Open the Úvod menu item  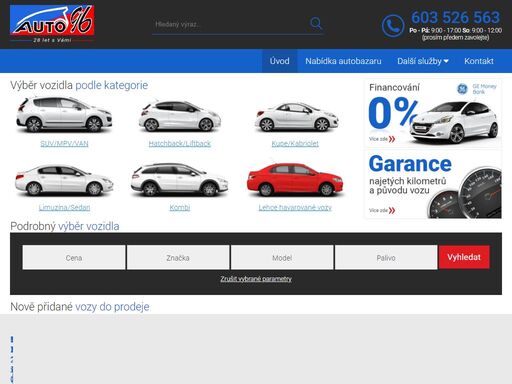point(279,61)
